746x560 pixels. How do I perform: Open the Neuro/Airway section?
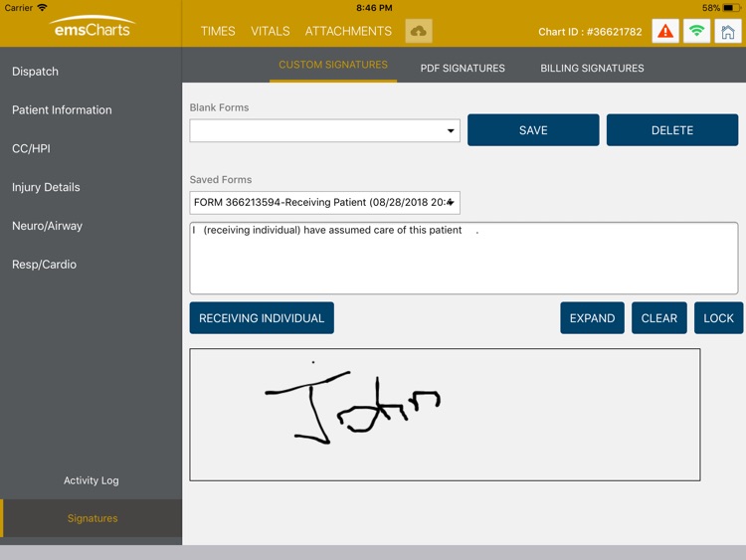pos(47,226)
